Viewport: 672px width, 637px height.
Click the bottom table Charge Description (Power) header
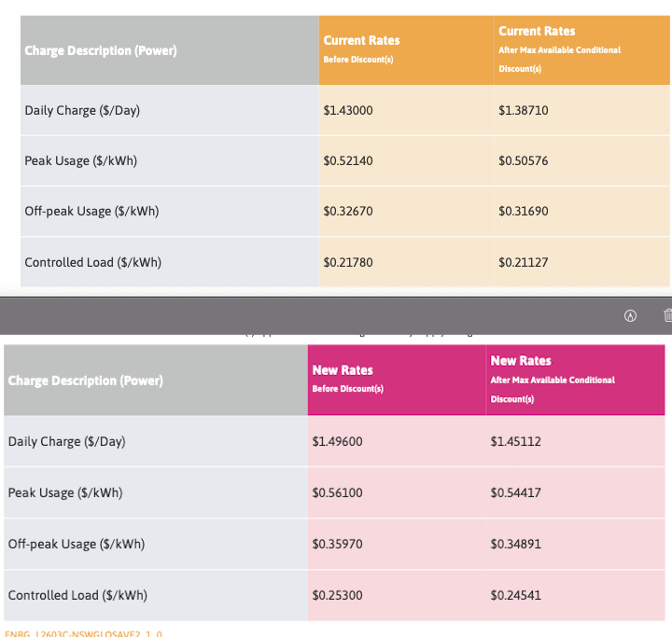point(85,381)
